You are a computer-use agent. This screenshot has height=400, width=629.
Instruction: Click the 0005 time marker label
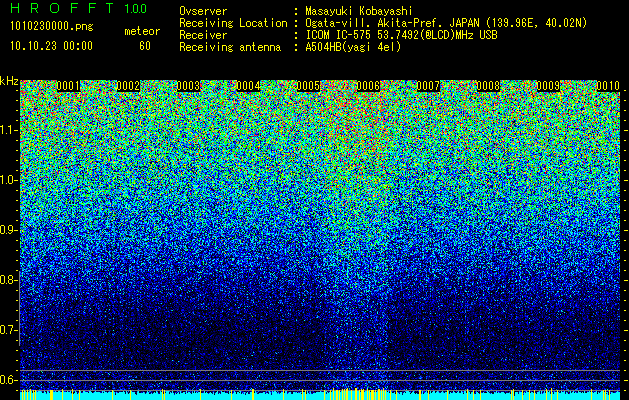tap(308, 86)
